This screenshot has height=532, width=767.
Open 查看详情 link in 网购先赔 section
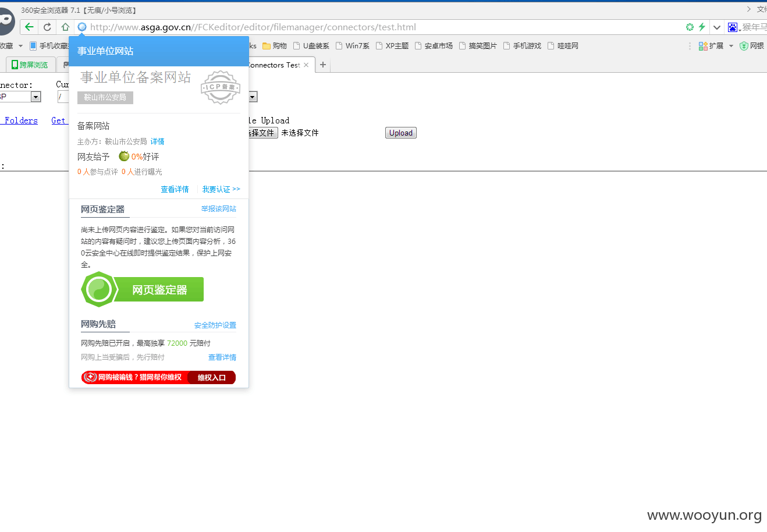[x=222, y=357]
